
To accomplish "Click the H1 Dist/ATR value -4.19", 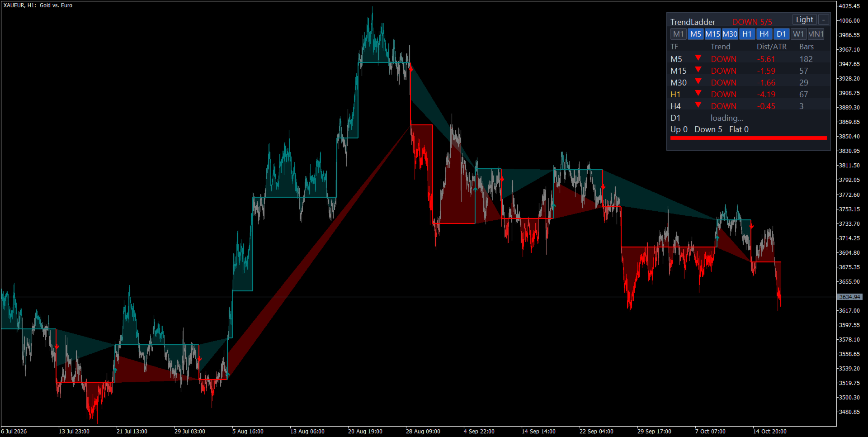I will (x=766, y=95).
